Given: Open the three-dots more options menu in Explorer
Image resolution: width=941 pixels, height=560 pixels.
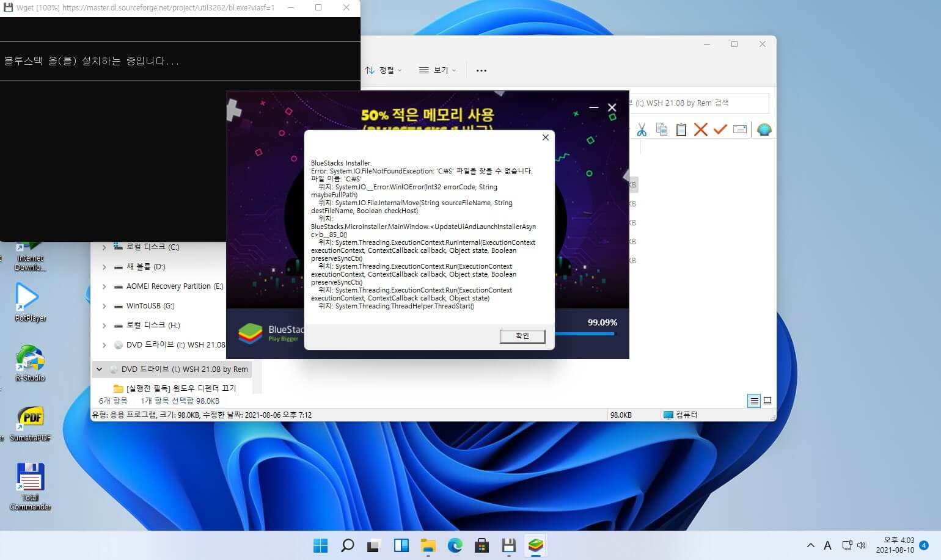Looking at the screenshot, I should tap(481, 71).
